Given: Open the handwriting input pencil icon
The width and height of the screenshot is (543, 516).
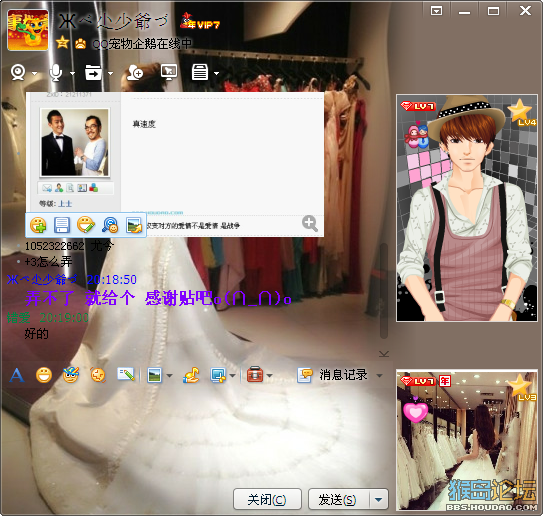Looking at the screenshot, I should (x=126, y=374).
